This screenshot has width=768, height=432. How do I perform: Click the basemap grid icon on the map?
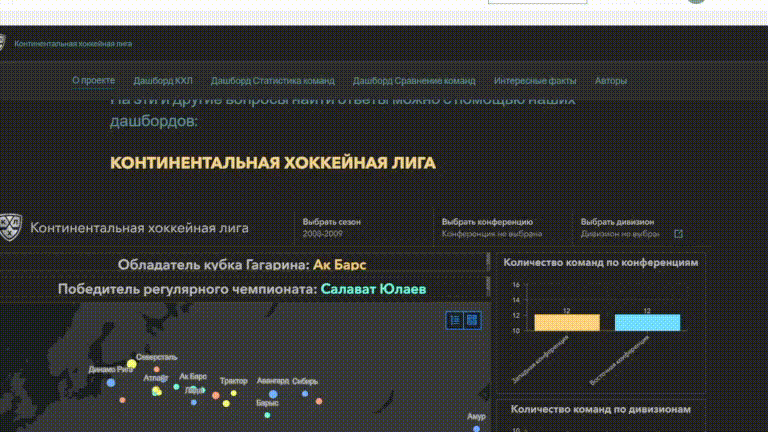[472, 320]
